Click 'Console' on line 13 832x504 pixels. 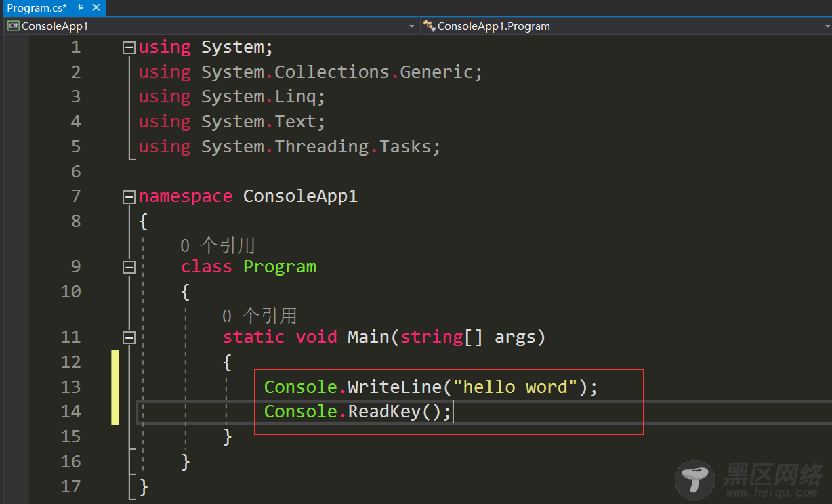(x=300, y=387)
